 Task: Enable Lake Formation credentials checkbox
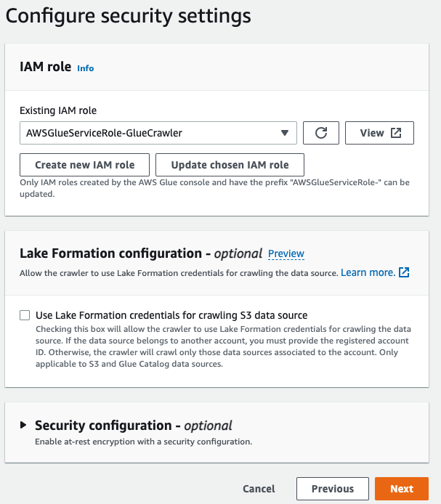pyautogui.click(x=25, y=315)
